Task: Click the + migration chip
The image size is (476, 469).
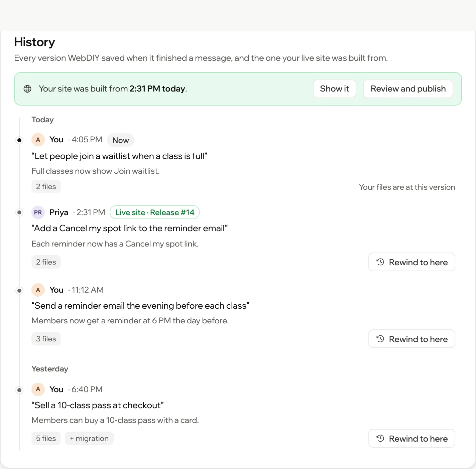Action: 89,439
